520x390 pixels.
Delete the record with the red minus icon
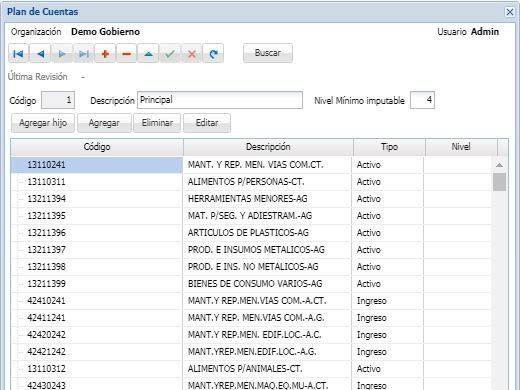(127, 53)
